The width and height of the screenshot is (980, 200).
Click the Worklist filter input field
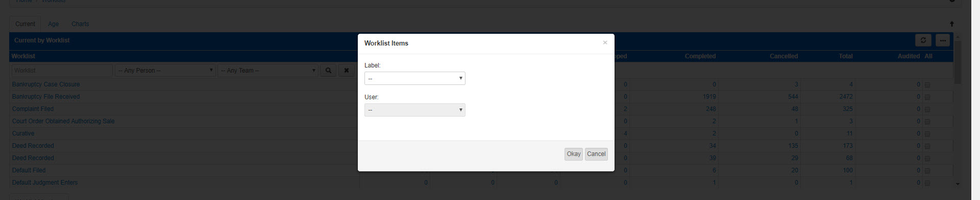coord(62,71)
